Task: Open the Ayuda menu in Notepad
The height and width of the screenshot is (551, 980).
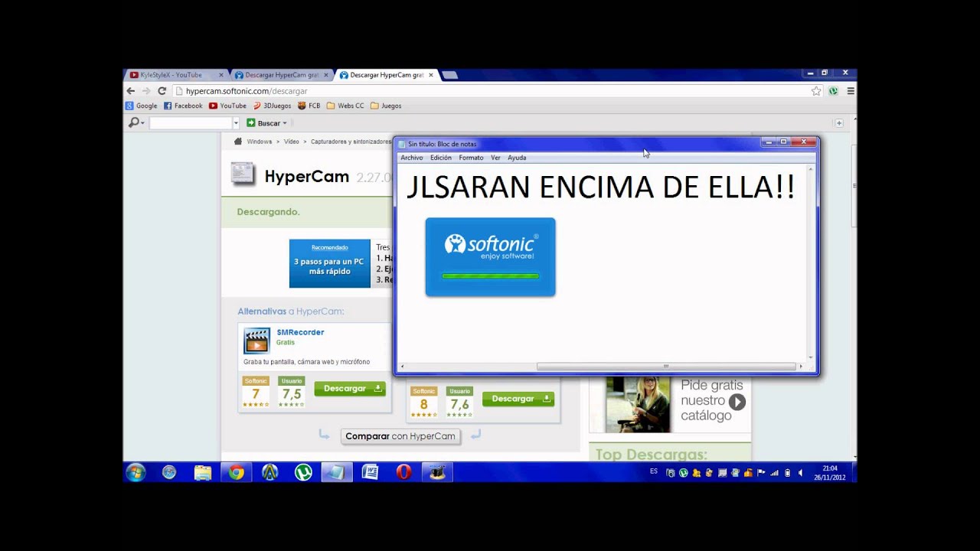Action: click(517, 158)
